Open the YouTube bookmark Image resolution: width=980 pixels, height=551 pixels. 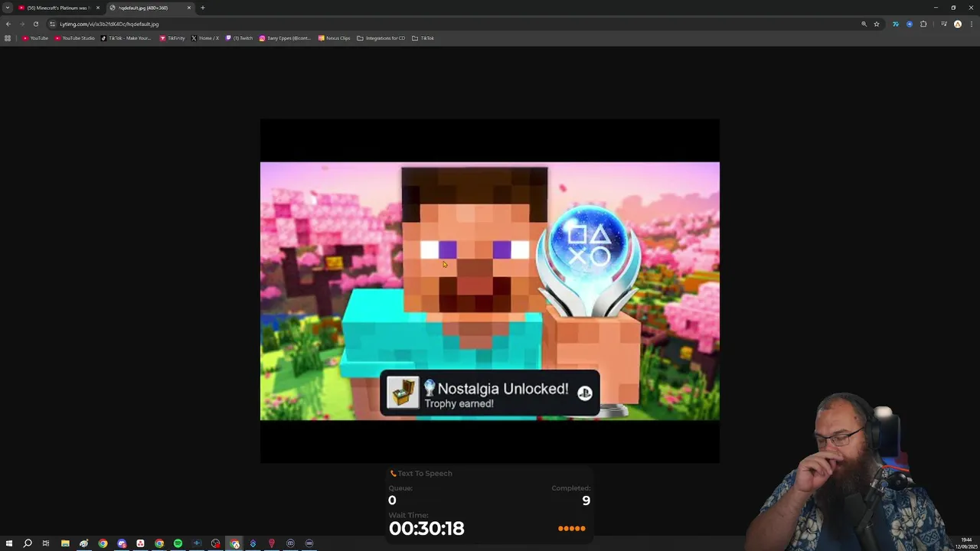click(35, 38)
